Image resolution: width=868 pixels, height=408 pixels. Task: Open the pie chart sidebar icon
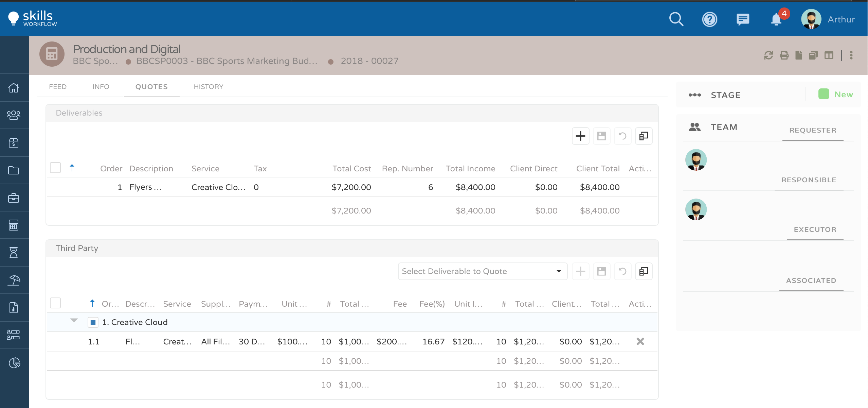point(15,363)
